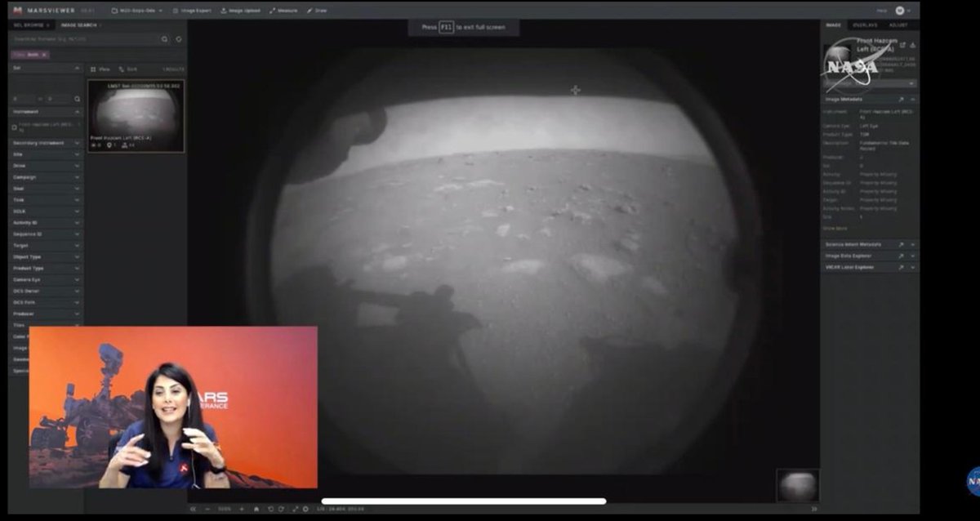Image resolution: width=980 pixels, height=521 pixels.
Task: Collapse the Image Metadata section
Action: tap(913, 100)
